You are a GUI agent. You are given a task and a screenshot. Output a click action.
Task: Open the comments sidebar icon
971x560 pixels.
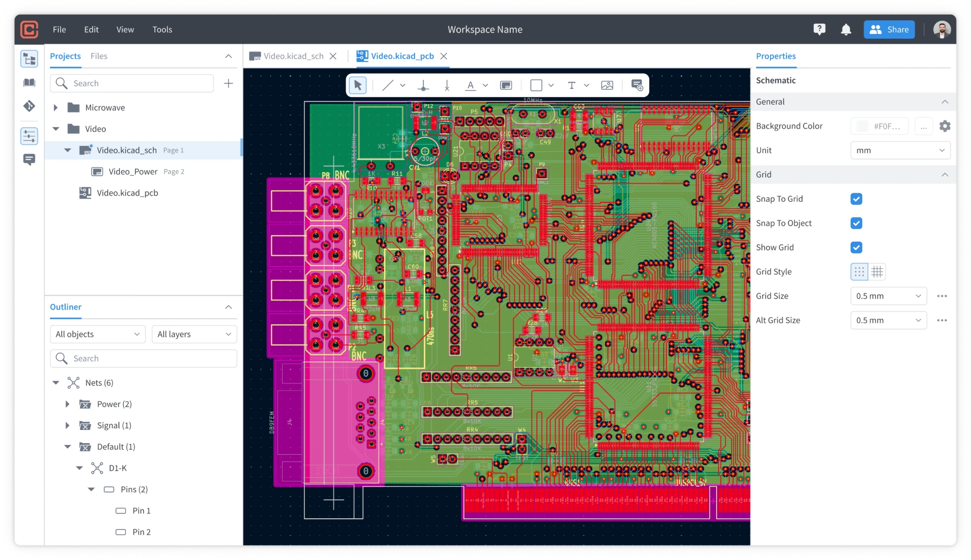(29, 160)
